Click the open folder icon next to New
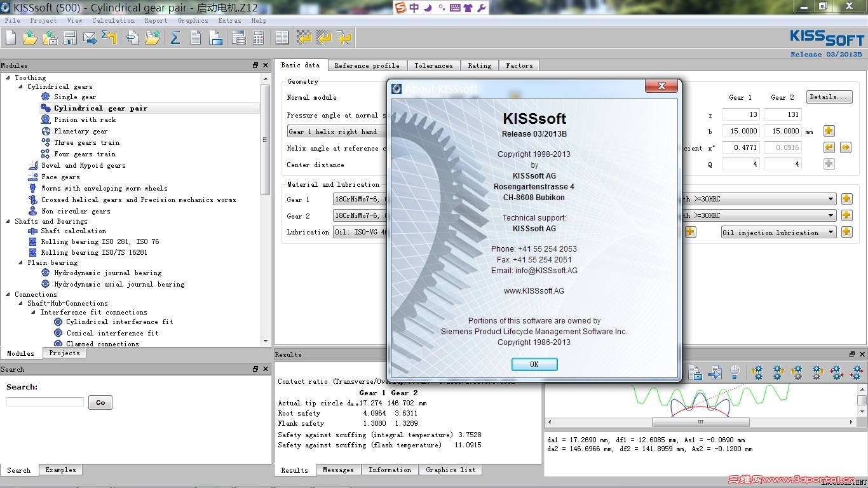This screenshot has height=488, width=868. [x=30, y=38]
